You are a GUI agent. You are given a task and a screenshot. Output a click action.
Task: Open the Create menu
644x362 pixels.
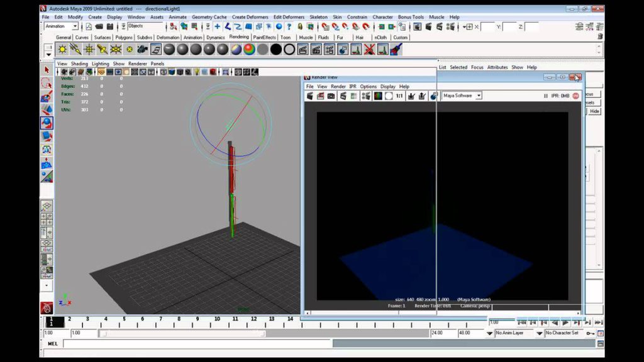[95, 17]
